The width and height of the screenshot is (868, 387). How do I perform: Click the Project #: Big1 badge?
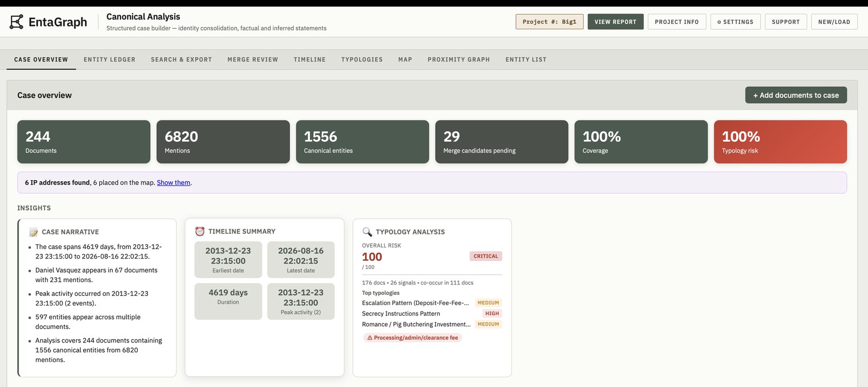pos(550,22)
